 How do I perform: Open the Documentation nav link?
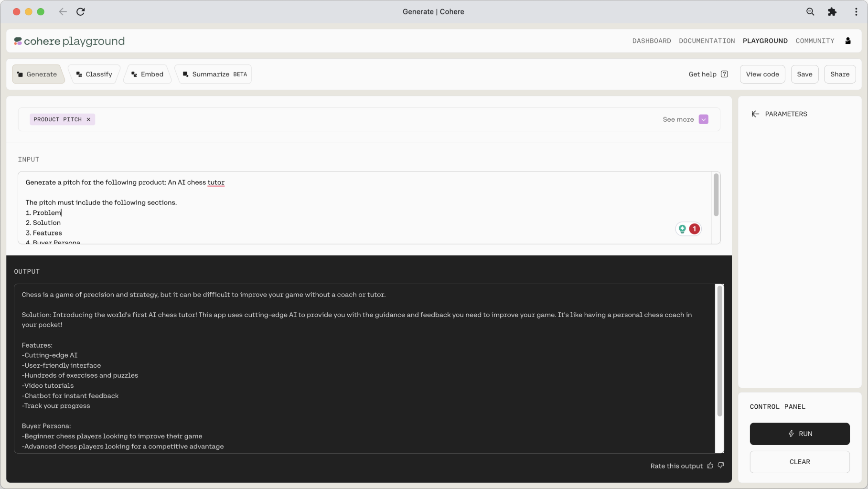(x=707, y=41)
